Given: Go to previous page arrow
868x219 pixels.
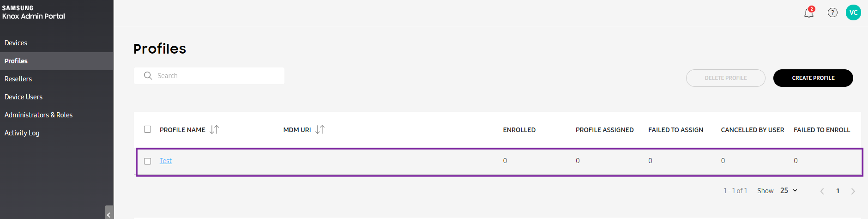Looking at the screenshot, I should click(x=822, y=191).
